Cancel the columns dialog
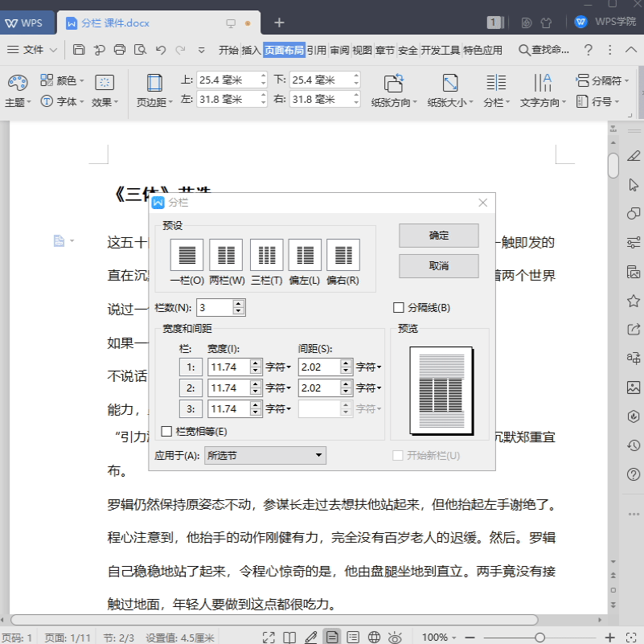This screenshot has width=644, height=644. (439, 266)
